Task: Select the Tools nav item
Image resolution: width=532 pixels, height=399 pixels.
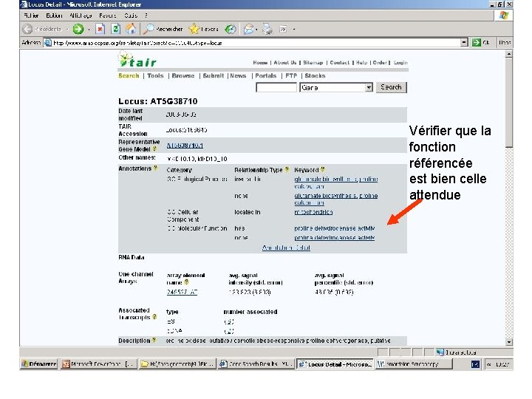Action: coord(155,75)
